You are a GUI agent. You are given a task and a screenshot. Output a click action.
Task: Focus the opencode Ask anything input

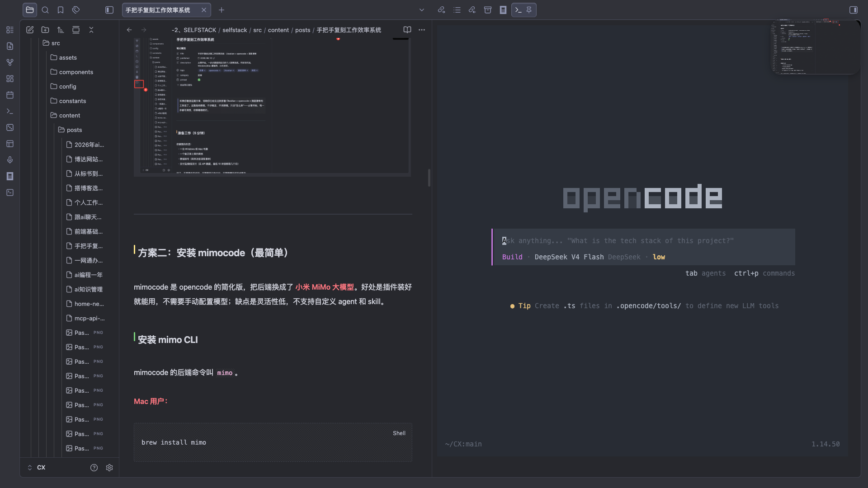[x=644, y=241]
